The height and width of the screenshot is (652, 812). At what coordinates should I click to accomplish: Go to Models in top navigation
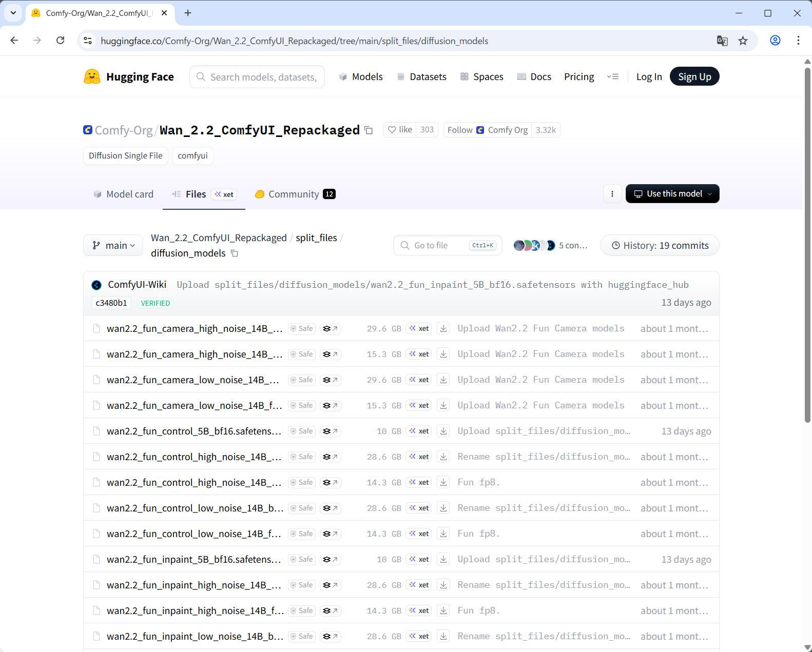pos(361,76)
